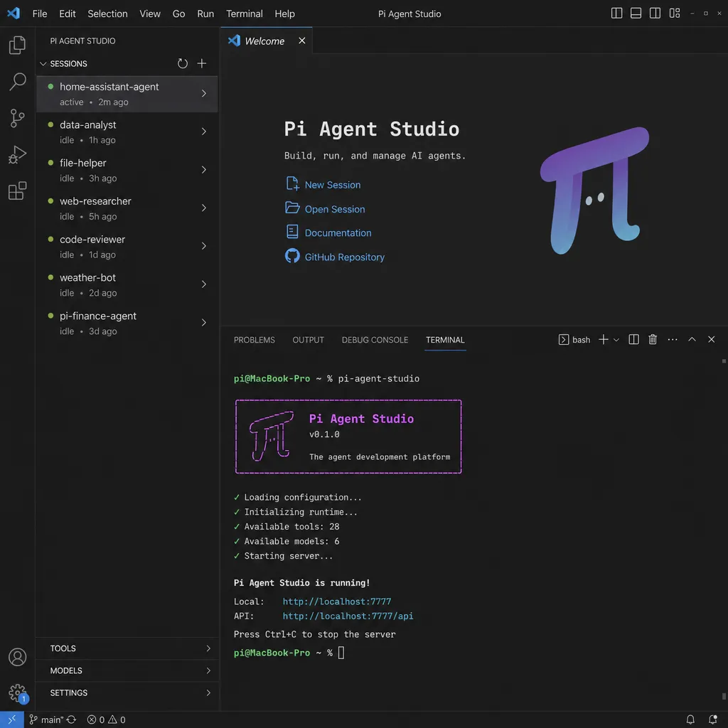
Task: Add a new session with plus icon
Action: click(x=201, y=63)
